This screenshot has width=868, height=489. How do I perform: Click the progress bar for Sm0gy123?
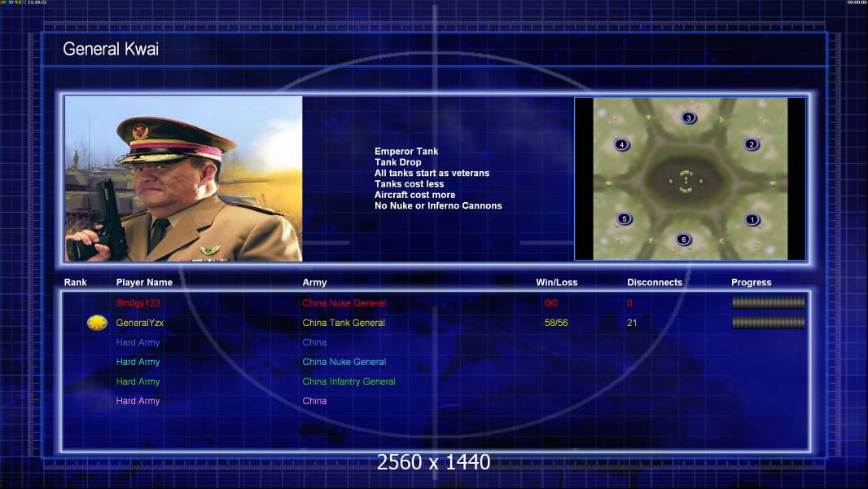click(x=769, y=302)
